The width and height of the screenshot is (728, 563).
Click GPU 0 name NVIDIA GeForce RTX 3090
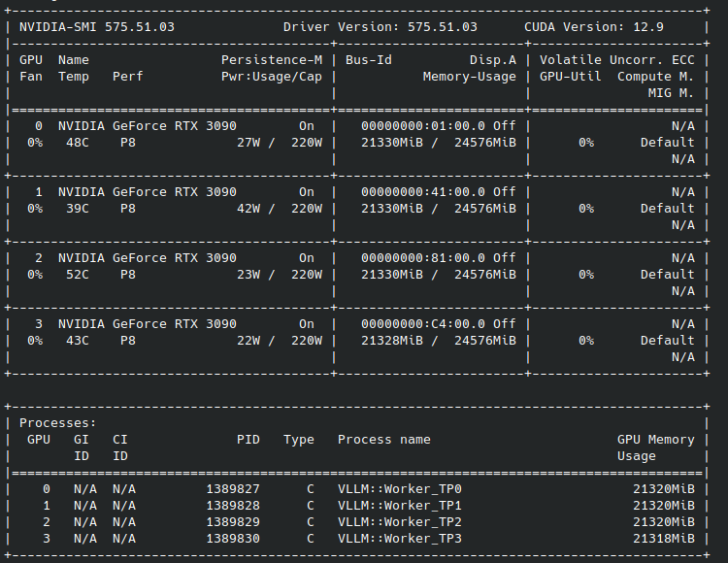click(148, 126)
